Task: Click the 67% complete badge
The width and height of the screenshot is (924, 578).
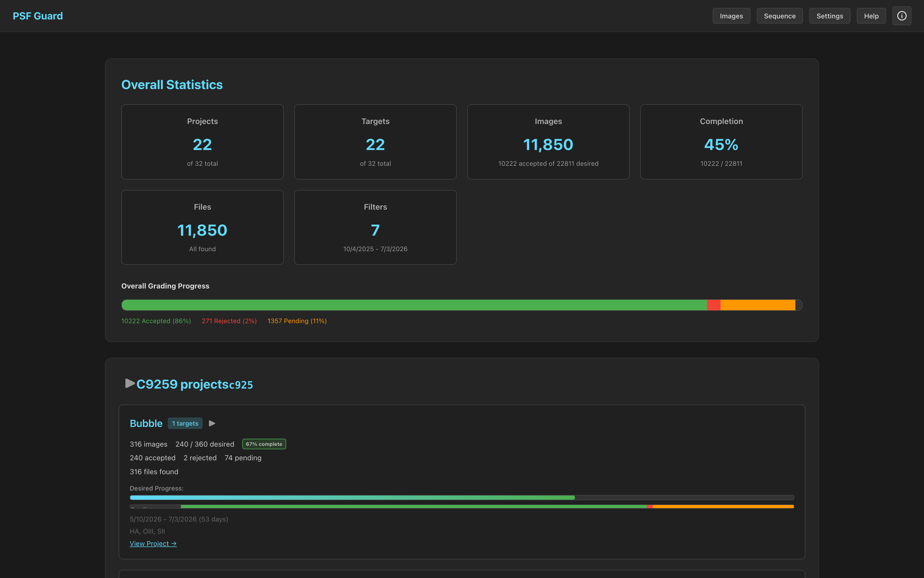Action: pos(264,444)
